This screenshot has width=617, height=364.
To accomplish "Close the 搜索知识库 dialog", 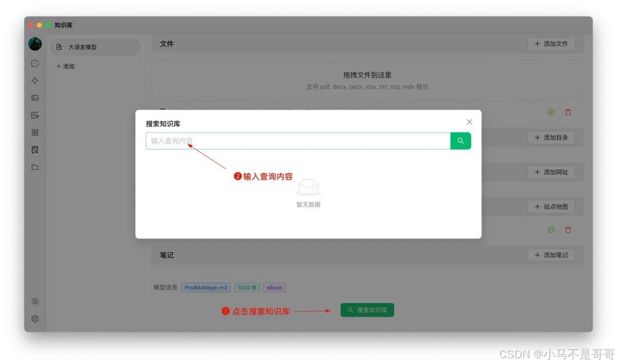I will click(469, 122).
